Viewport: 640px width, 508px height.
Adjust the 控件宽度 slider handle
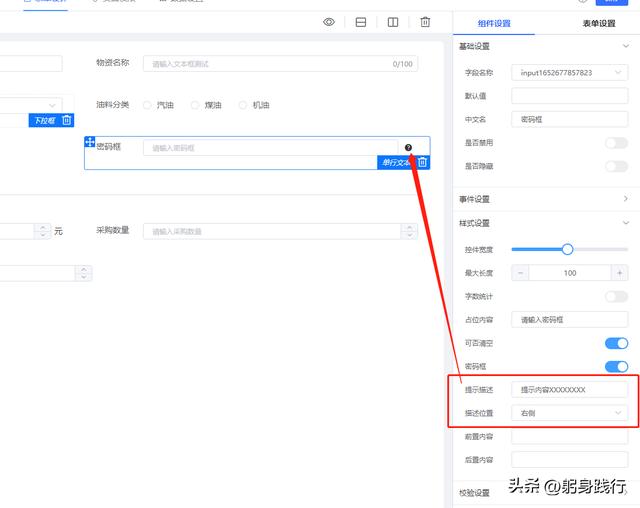tap(567, 249)
